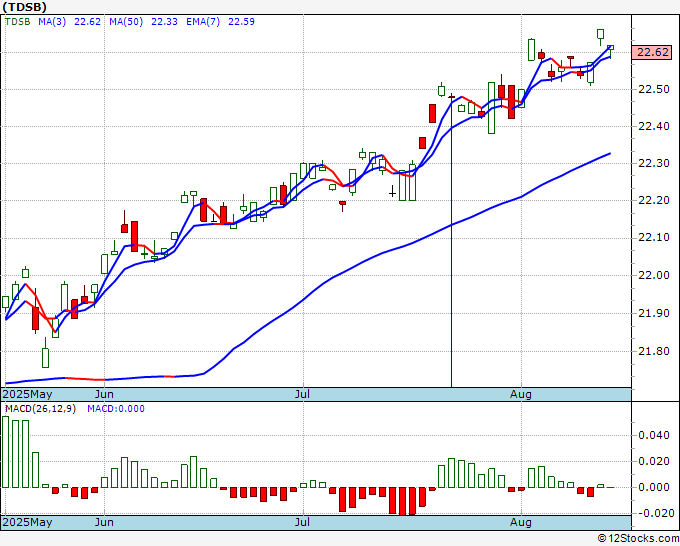
Task: Open the 12Stocks.com credit link
Action: 638,539
